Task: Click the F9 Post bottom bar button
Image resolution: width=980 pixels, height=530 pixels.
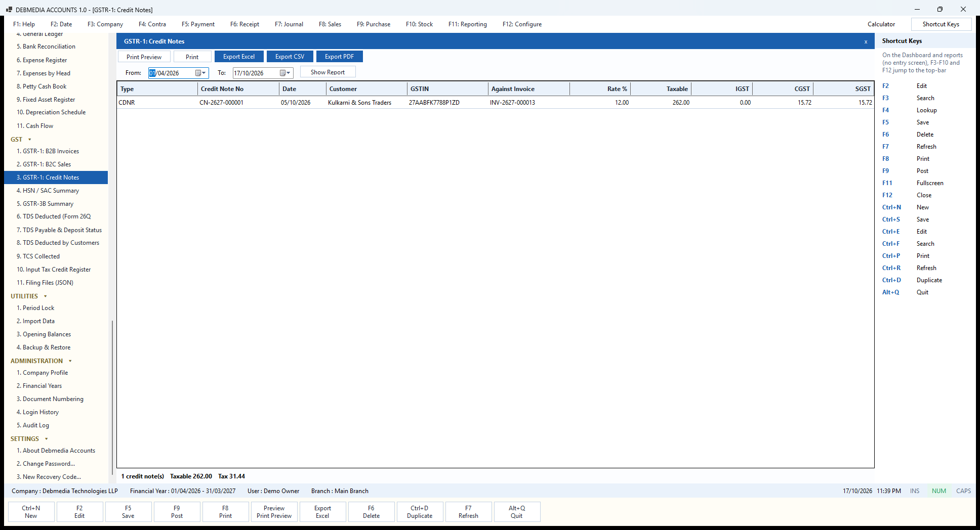Action: click(177, 512)
